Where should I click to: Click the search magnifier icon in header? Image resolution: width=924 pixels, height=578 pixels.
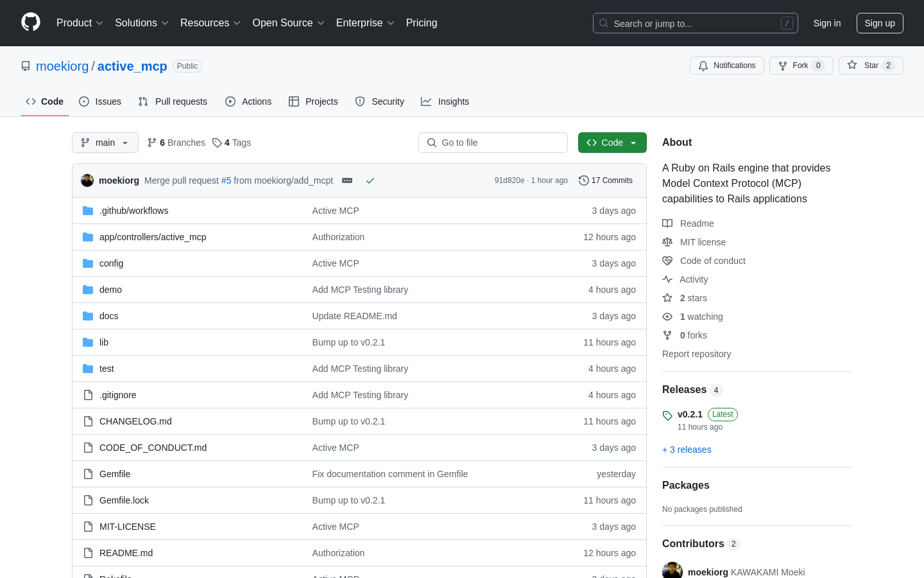tap(604, 23)
